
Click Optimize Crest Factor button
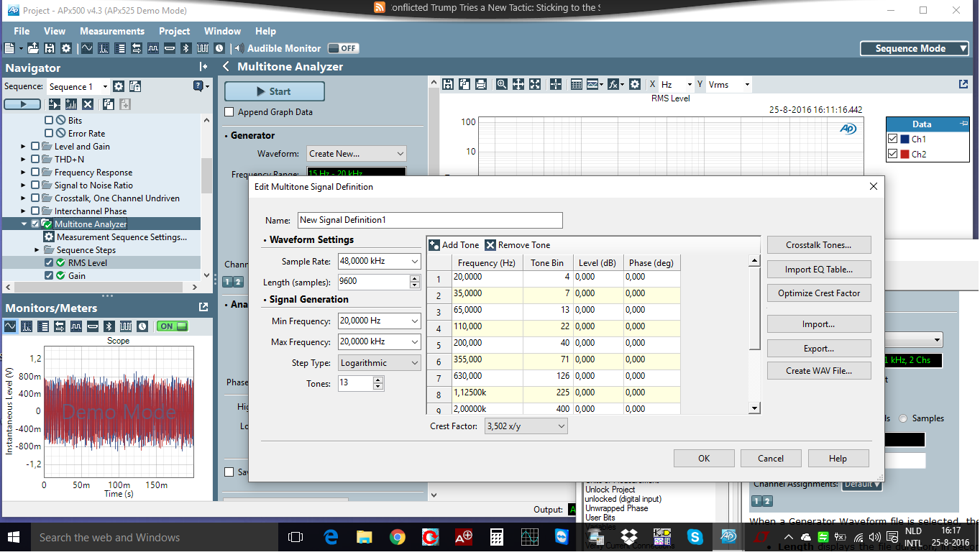coord(819,293)
